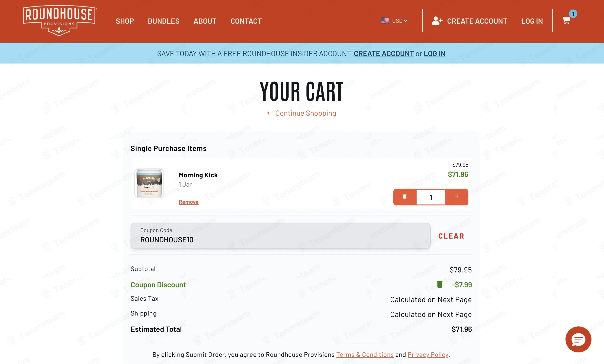Click the Morning Kick product name
This screenshot has height=364, width=604.
pos(198,175)
